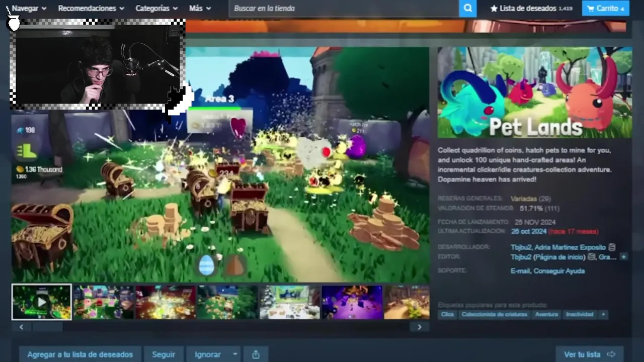Expand the Categorías menu
The width and height of the screenshot is (644, 362).
tap(156, 8)
